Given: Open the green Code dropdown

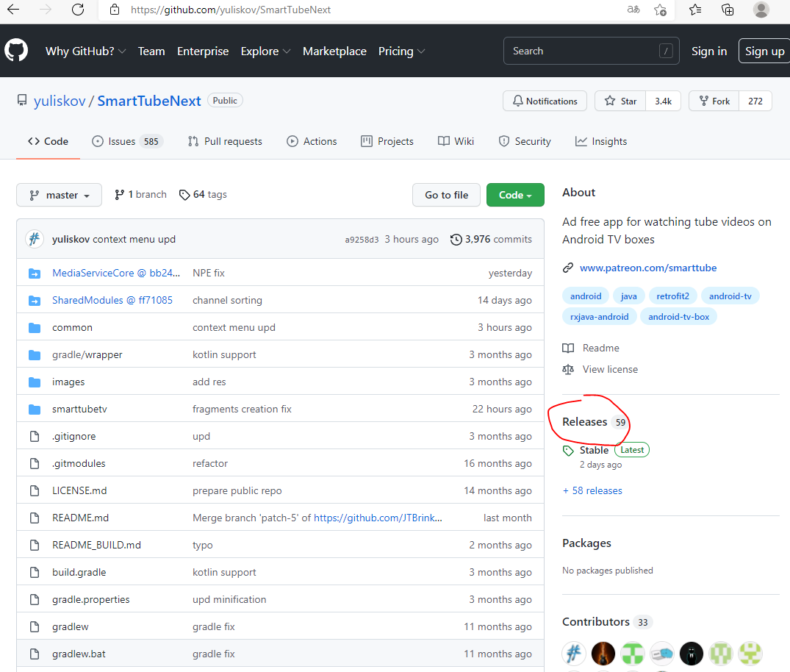Looking at the screenshot, I should tap(515, 195).
